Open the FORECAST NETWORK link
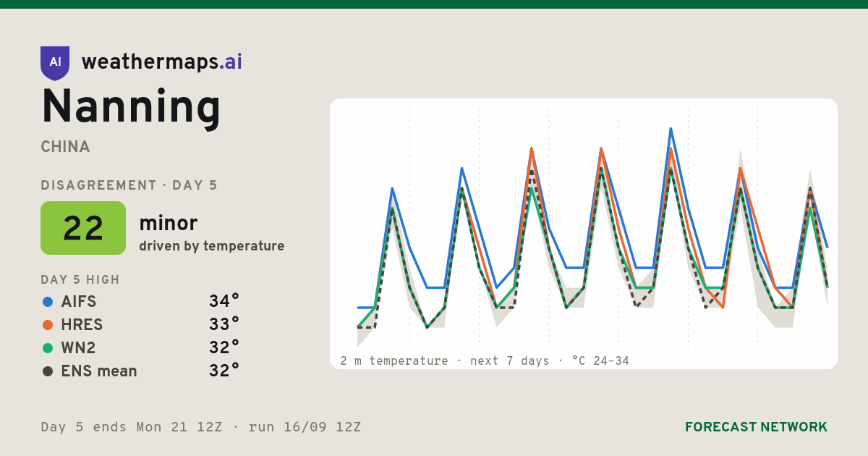868x456 pixels. [756, 427]
